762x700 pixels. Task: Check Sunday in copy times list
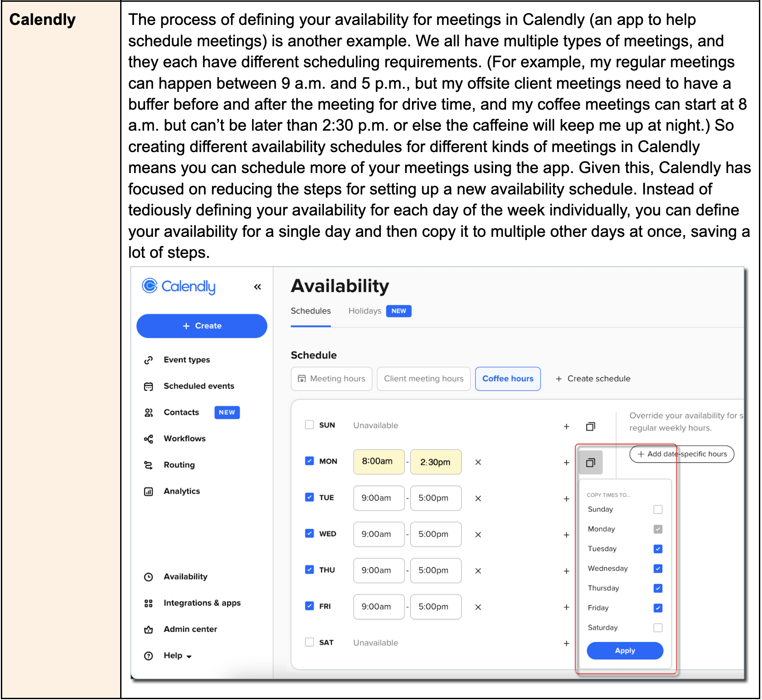coord(658,509)
